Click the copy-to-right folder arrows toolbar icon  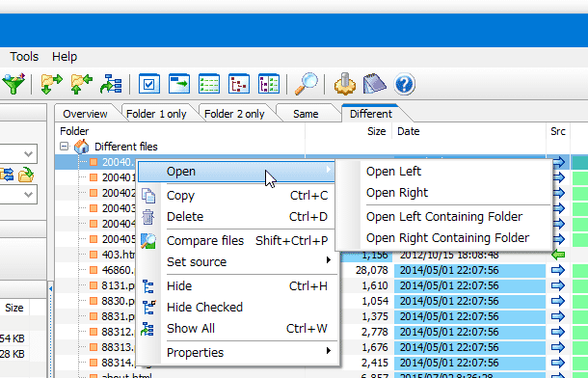click(51, 84)
